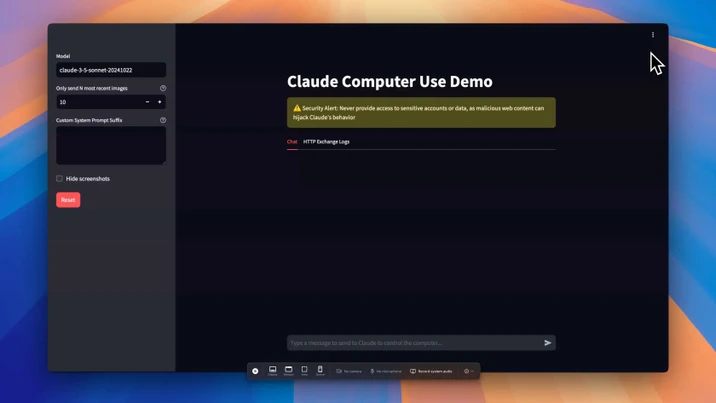
Task: Expand recording settings gear dropdown
Action: click(x=468, y=371)
